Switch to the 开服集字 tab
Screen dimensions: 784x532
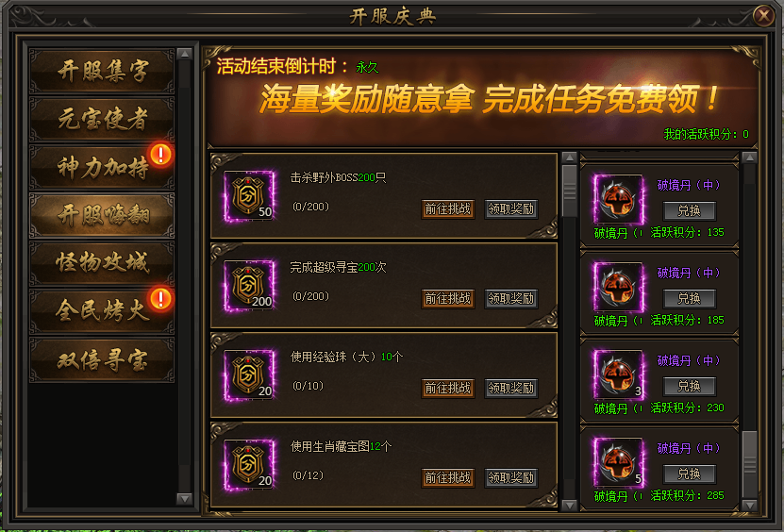coord(102,71)
